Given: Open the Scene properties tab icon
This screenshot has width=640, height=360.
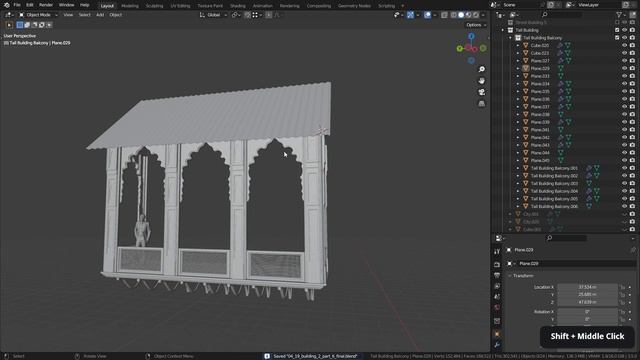Looking at the screenshot, I should pyautogui.click(x=497, y=297).
